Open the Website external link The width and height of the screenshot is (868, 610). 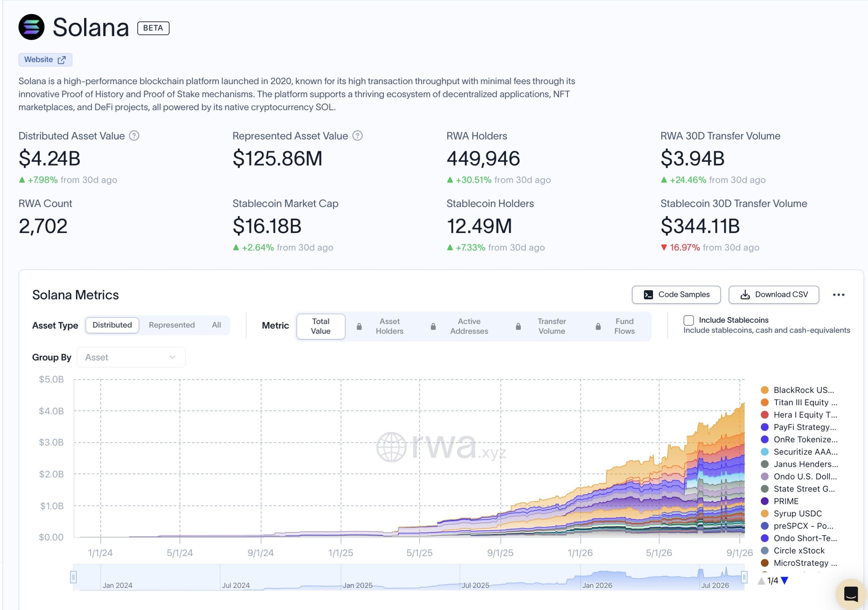(x=45, y=60)
